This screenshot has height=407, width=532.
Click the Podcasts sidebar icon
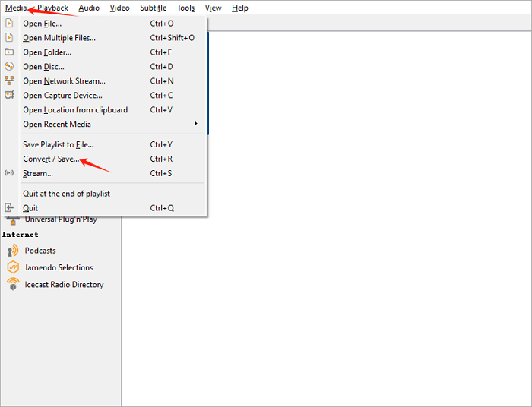(x=13, y=251)
